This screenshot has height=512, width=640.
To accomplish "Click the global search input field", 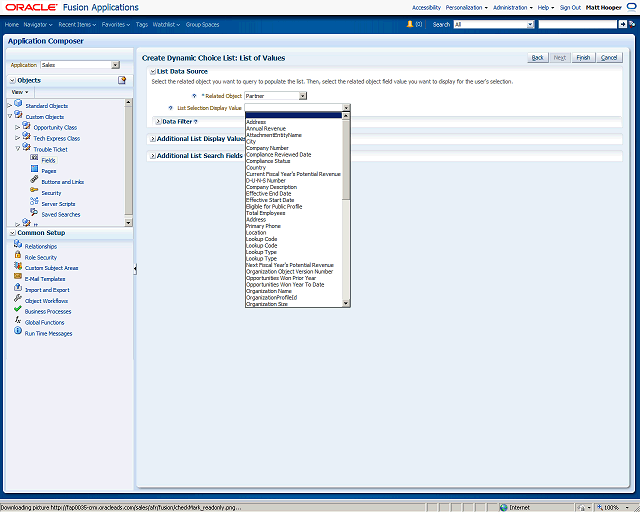I will 578,24.
